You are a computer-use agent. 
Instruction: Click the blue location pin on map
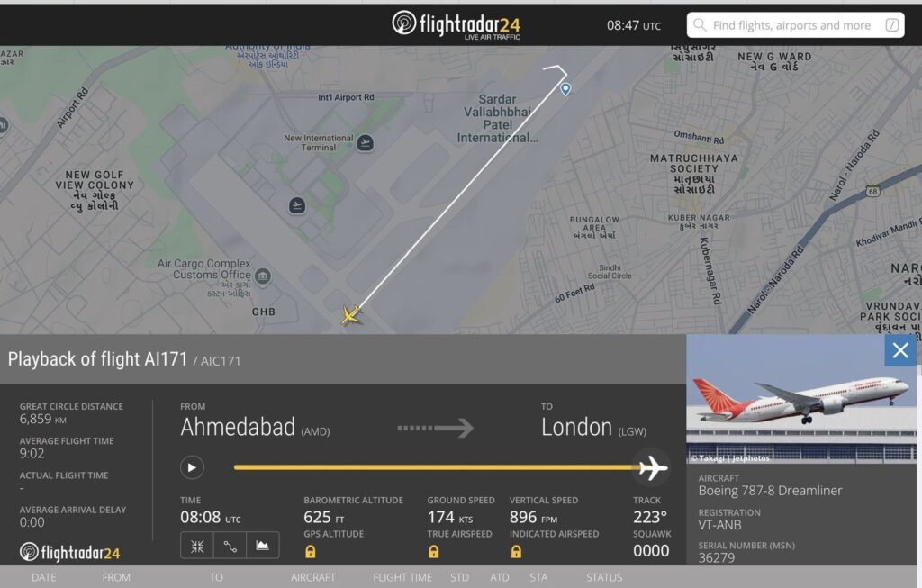(565, 88)
